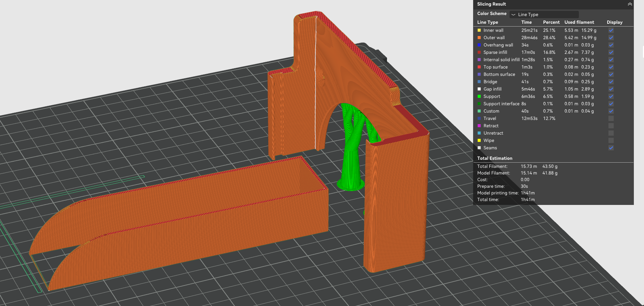The width and height of the screenshot is (644, 306).
Task: Show Retract points in preview
Action: [611, 126]
